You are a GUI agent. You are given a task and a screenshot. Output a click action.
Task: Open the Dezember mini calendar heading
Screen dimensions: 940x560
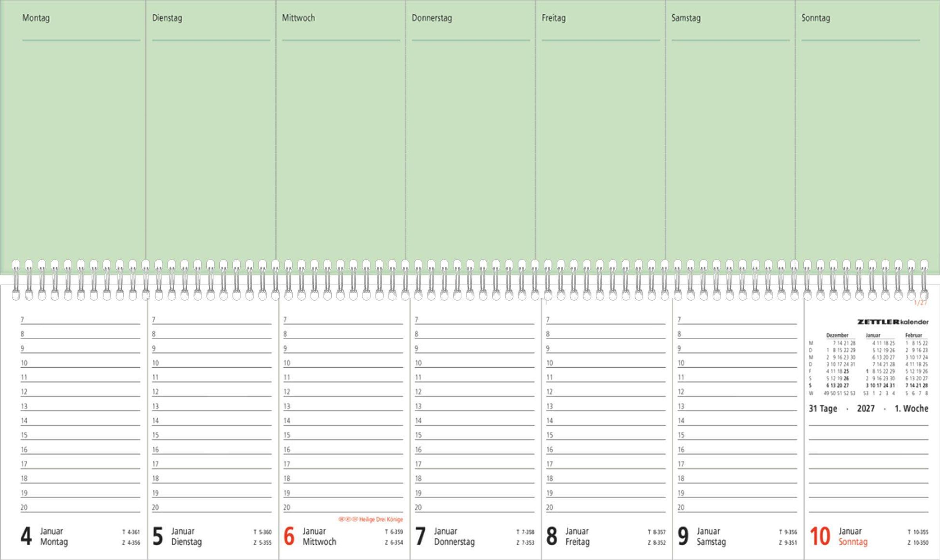pyautogui.click(x=837, y=335)
